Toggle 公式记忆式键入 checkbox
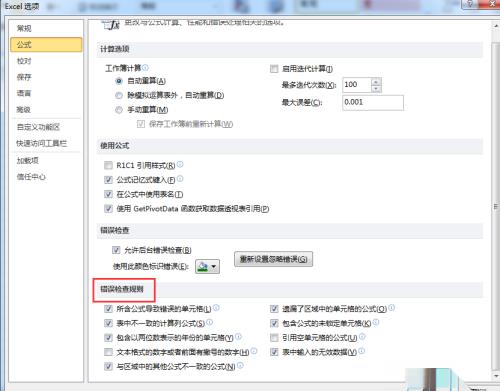 pos(108,180)
